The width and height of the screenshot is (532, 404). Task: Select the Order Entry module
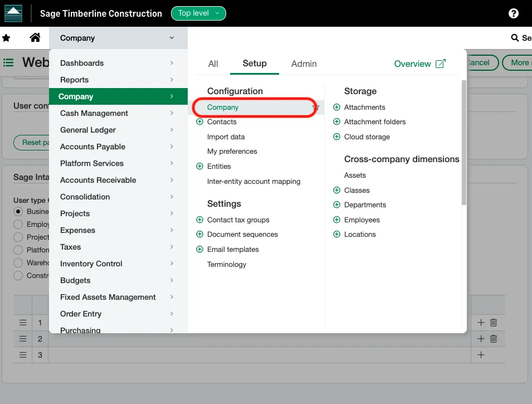[x=118, y=313]
